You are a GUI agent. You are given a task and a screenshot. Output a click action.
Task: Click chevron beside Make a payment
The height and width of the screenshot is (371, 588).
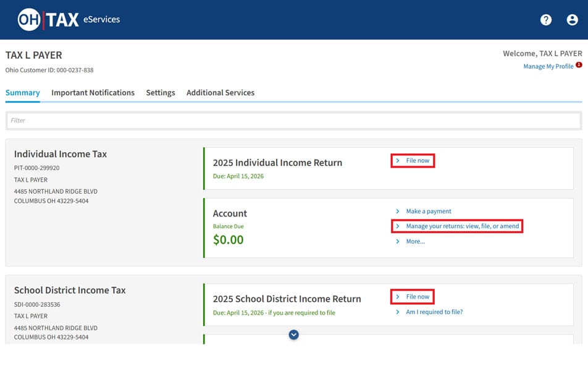tap(398, 211)
